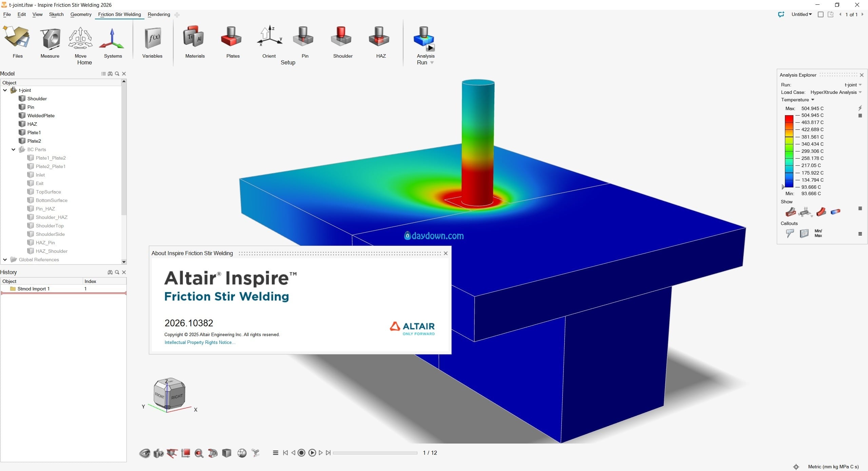Open the Load Case dropdown
Viewport: 868px width, 471px height.
[x=860, y=92]
